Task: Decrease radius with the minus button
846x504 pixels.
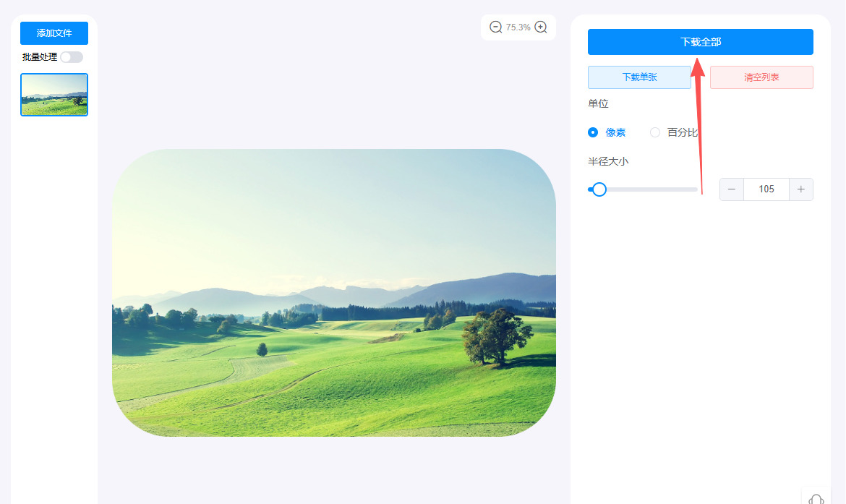Action: (732, 189)
